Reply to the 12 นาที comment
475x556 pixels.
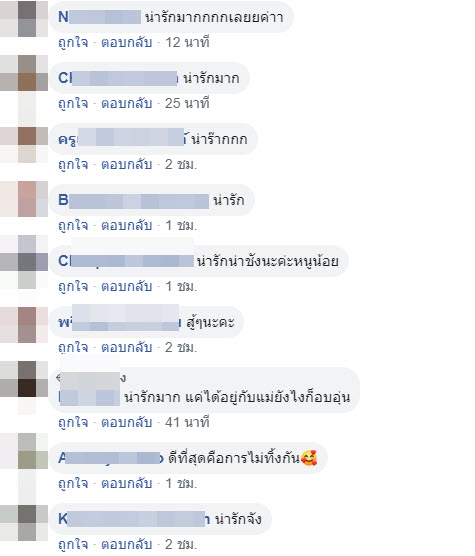[127, 43]
